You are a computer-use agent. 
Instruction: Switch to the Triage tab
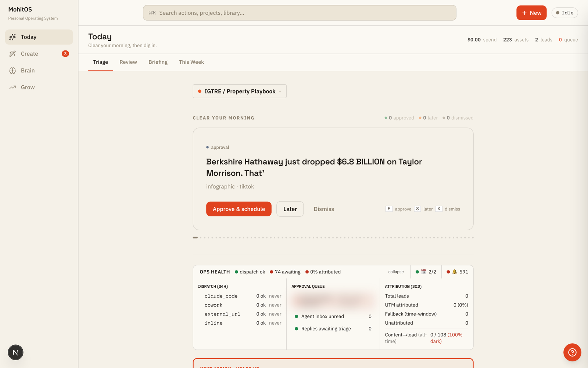[x=101, y=62]
